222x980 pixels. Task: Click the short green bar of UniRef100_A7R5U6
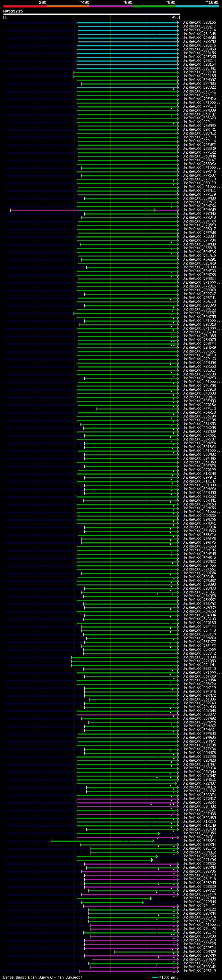click(x=112, y=902)
